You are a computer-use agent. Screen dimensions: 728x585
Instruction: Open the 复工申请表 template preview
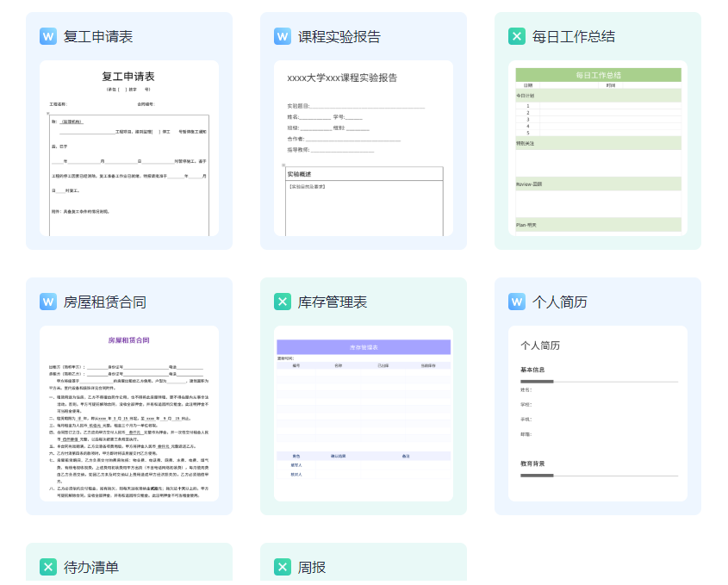tap(129, 148)
